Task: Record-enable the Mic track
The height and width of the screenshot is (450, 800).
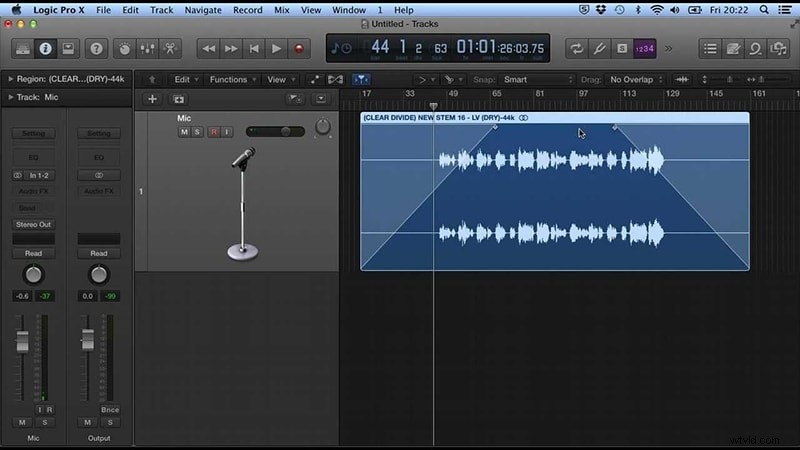Action: [x=214, y=132]
